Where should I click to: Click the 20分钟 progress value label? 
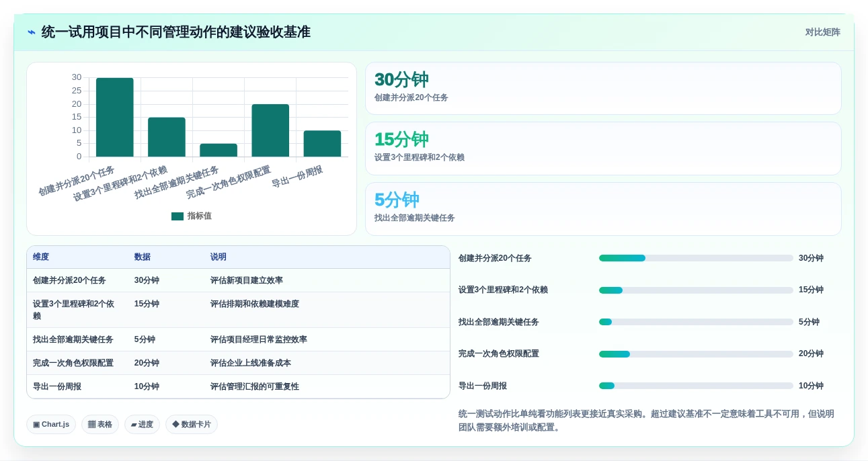pyautogui.click(x=811, y=354)
